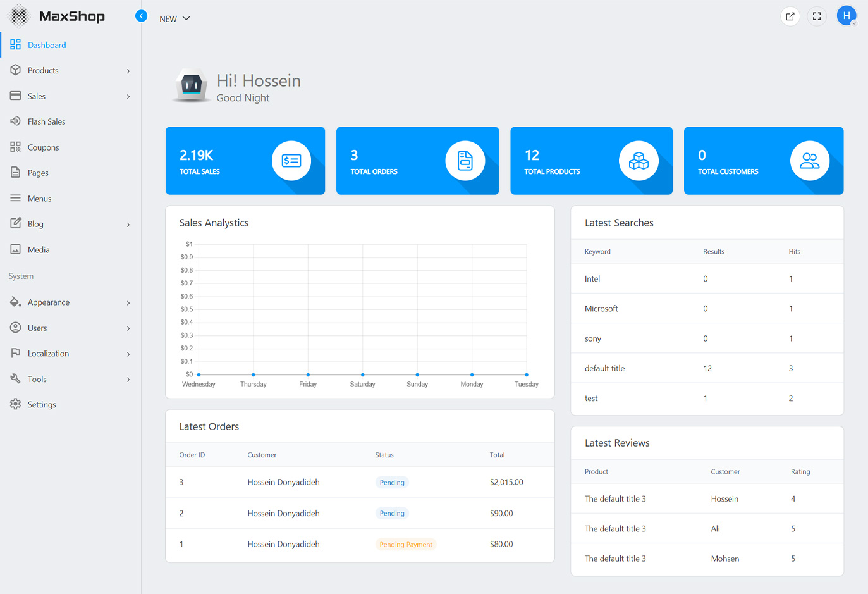Screen dimensions: 868x594
Task: Select the 'default title' search keyword row
Action: pyautogui.click(x=604, y=368)
